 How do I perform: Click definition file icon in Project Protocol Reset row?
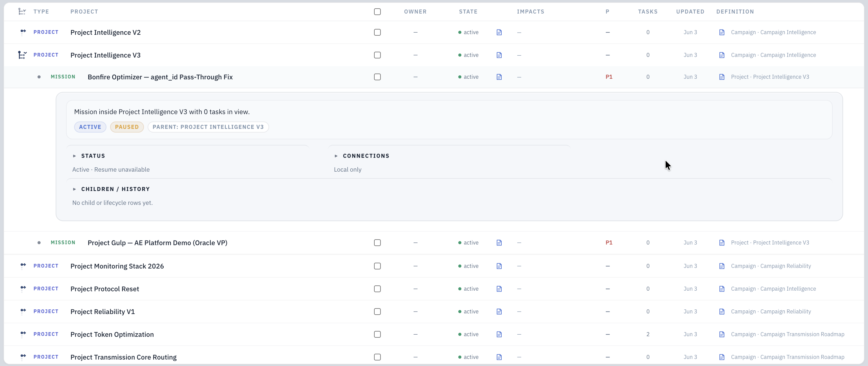click(722, 289)
